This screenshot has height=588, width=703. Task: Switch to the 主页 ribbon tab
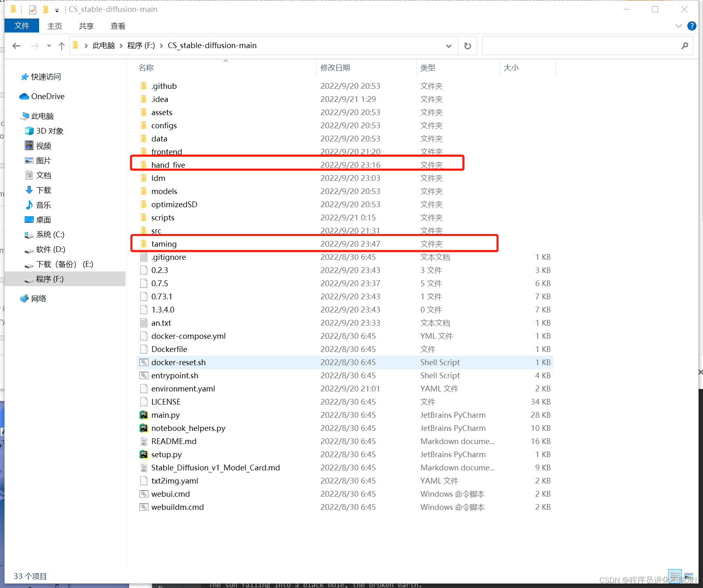point(55,26)
